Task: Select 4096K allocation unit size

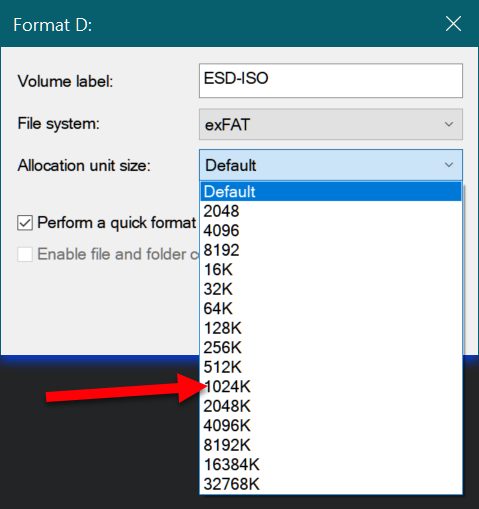Action: 331,425
